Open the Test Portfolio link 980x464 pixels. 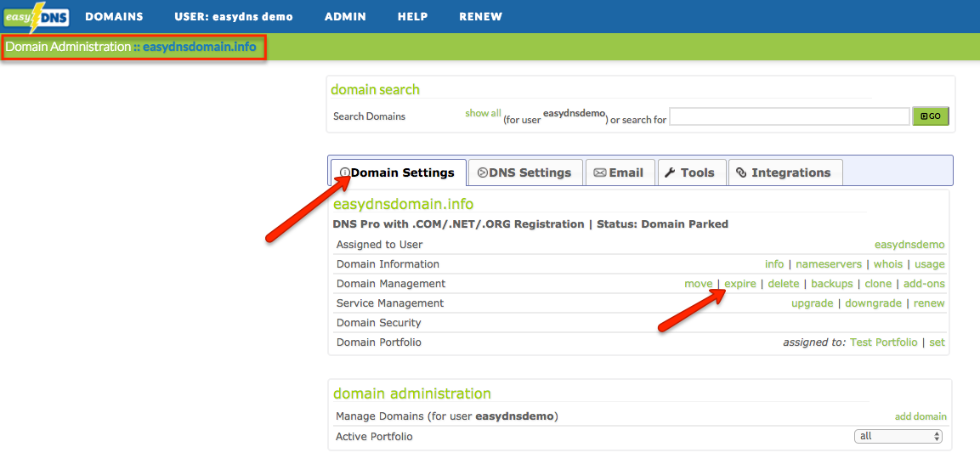(884, 342)
